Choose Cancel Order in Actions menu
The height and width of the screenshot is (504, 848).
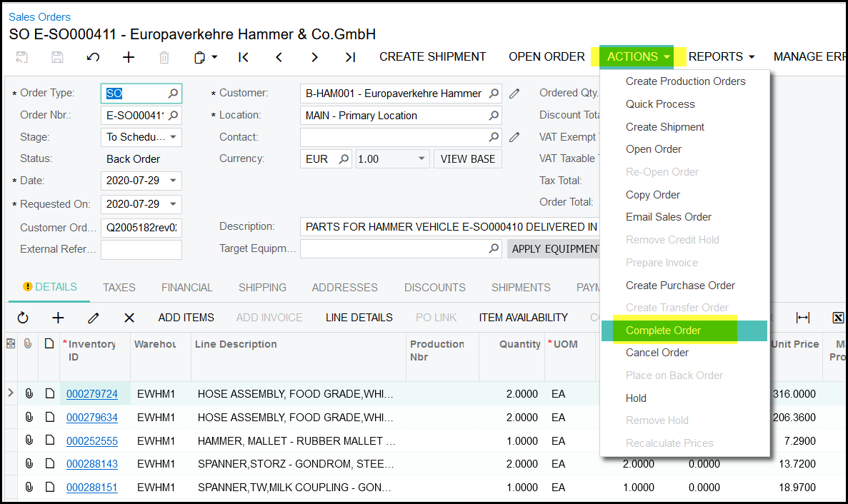coord(657,353)
